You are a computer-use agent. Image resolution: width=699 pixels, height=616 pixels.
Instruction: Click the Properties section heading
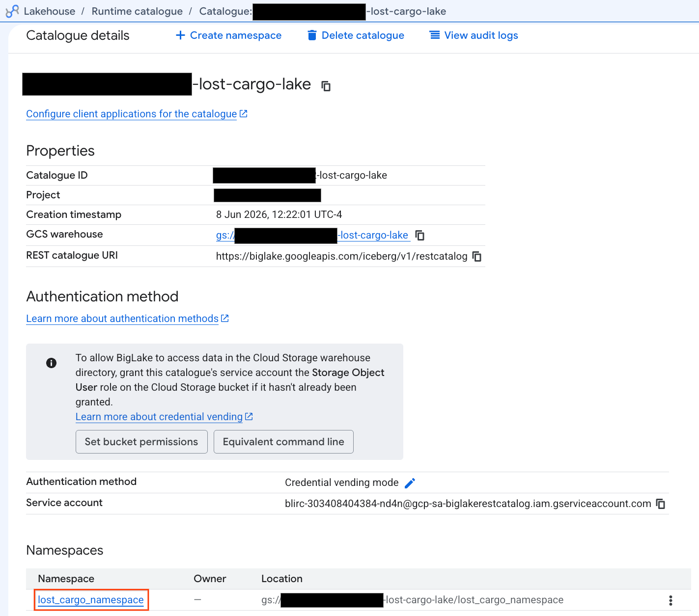[60, 151]
